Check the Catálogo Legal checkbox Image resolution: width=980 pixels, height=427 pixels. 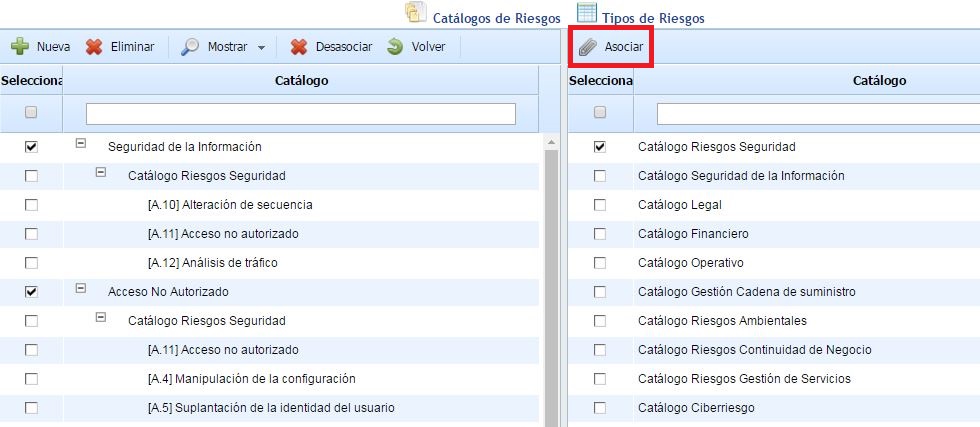[x=600, y=205]
